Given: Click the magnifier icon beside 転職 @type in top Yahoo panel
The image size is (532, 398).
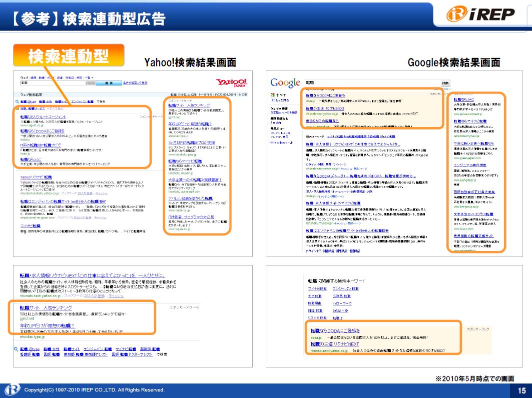Looking at the screenshot, I should click(x=17, y=101).
